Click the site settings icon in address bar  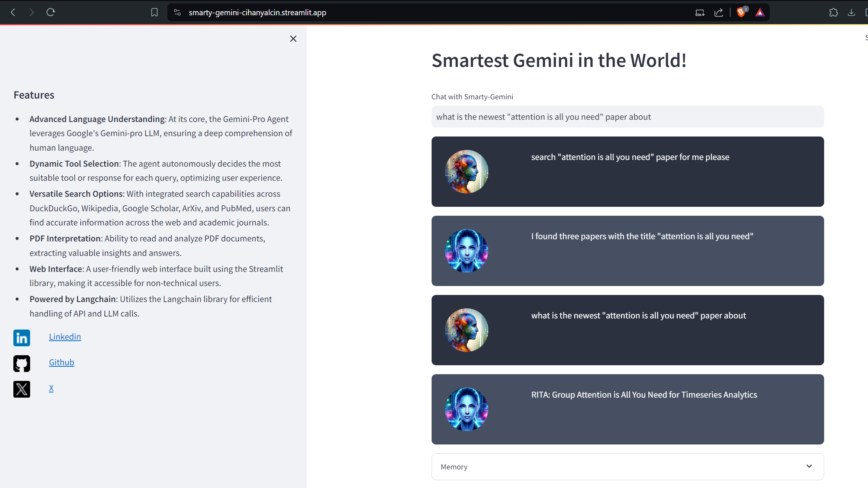177,12
